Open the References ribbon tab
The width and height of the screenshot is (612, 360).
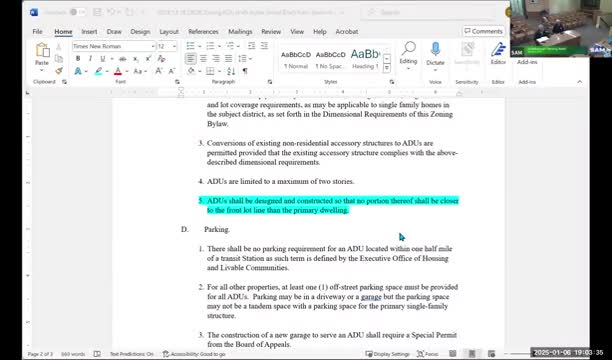click(x=203, y=32)
